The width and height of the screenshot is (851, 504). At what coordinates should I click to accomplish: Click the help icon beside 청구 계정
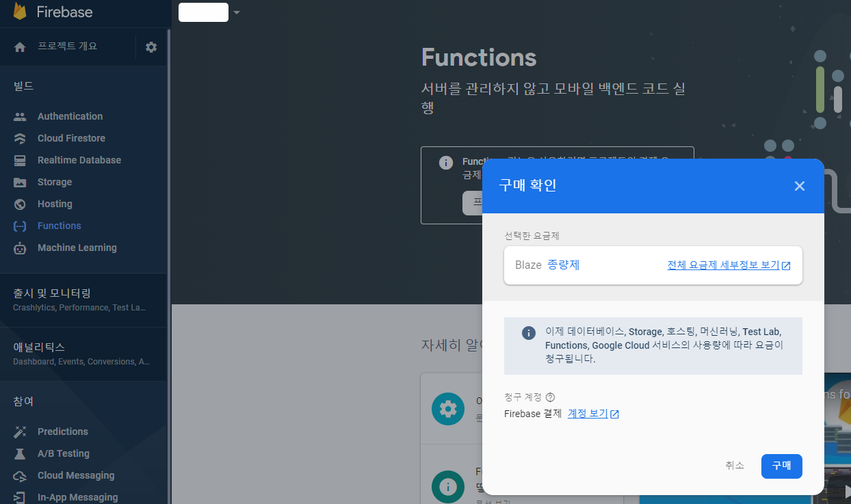pos(550,397)
